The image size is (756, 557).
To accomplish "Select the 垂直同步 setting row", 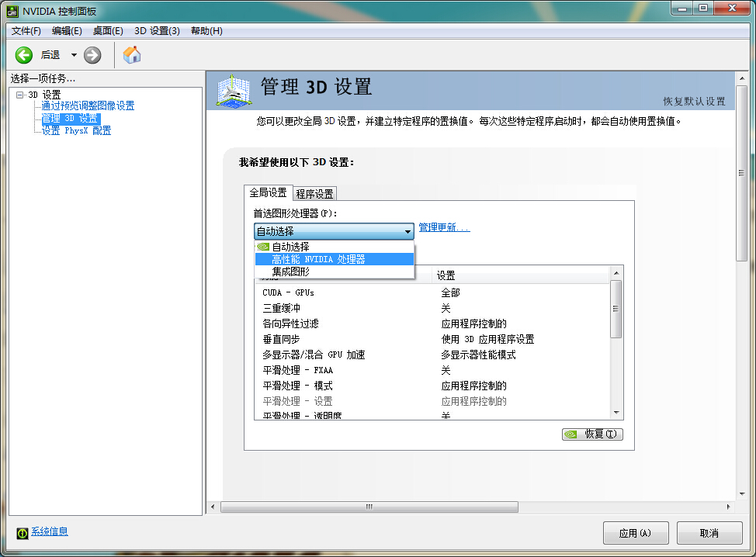I will [x=432, y=339].
